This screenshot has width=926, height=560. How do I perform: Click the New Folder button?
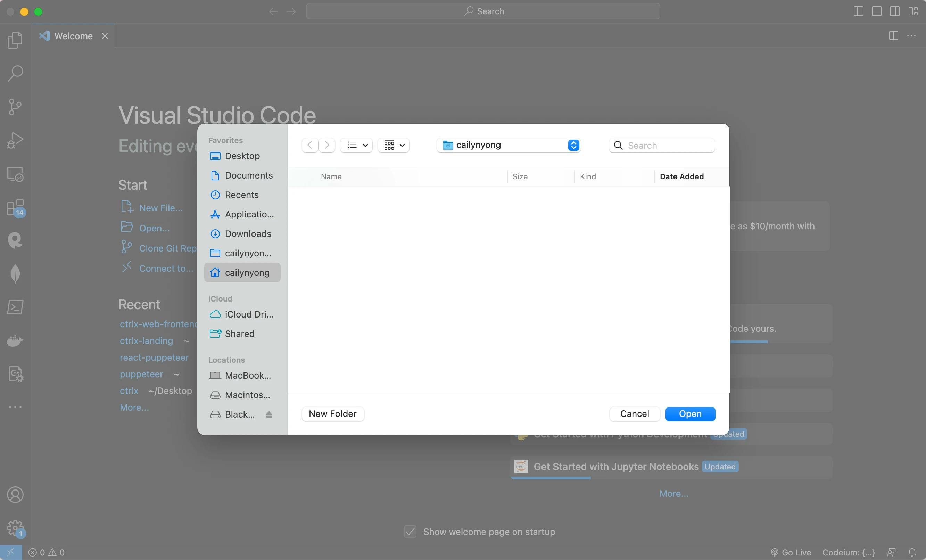[333, 413]
